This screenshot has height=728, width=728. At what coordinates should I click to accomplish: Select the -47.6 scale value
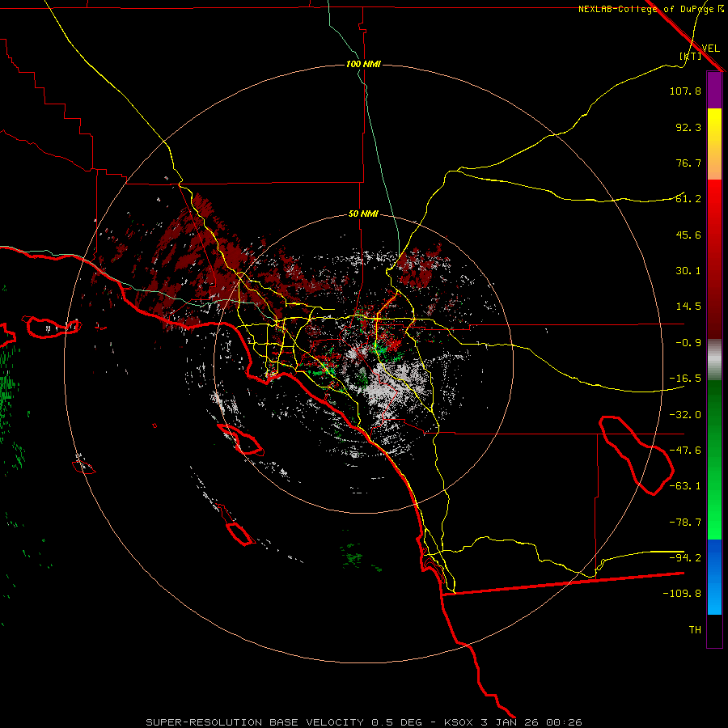[x=685, y=451]
